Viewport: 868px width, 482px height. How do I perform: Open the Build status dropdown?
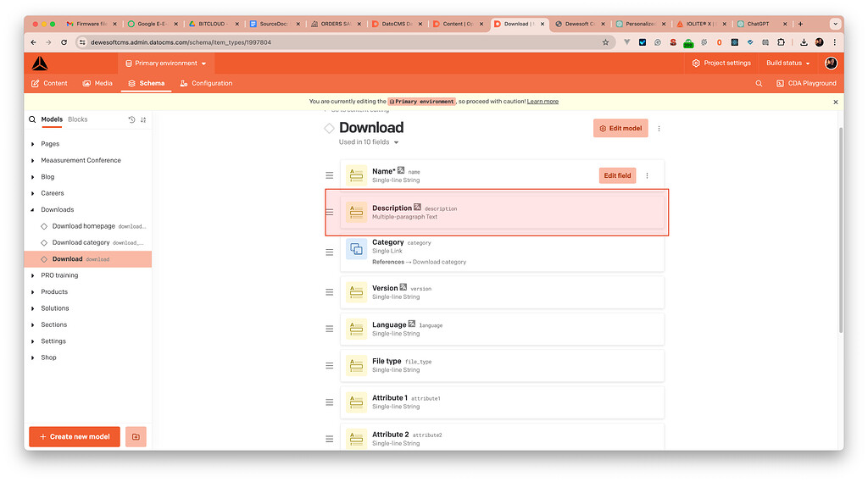pyautogui.click(x=787, y=63)
